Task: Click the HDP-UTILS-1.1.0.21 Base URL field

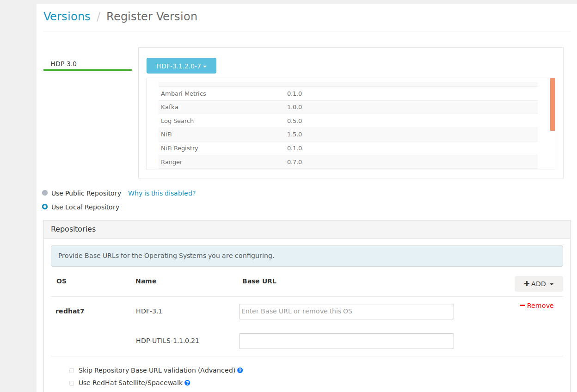Action: 346,341
